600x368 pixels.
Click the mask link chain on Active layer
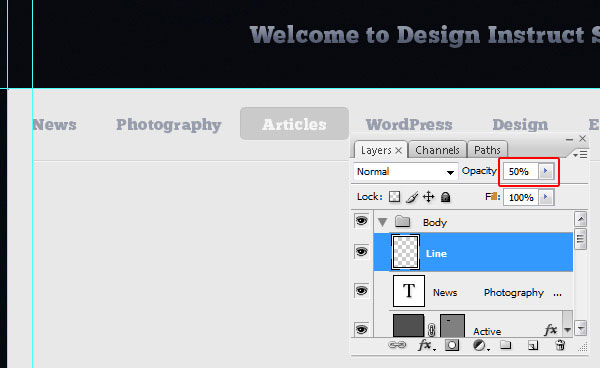point(432,329)
